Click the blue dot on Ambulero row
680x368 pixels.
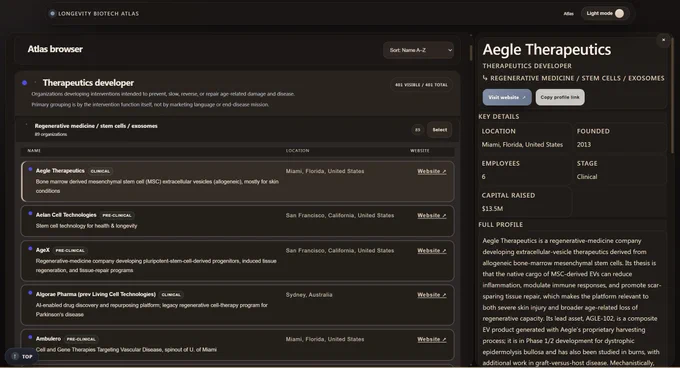pyautogui.click(x=30, y=337)
